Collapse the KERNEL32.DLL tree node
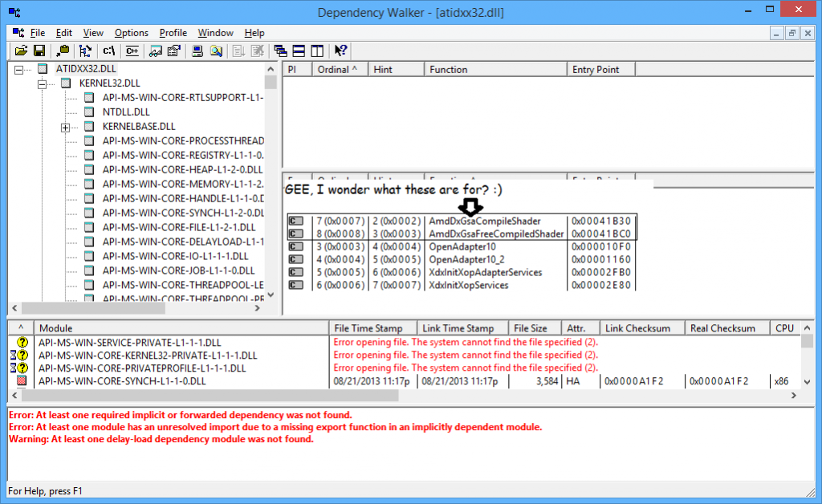The image size is (822, 504). click(42, 83)
